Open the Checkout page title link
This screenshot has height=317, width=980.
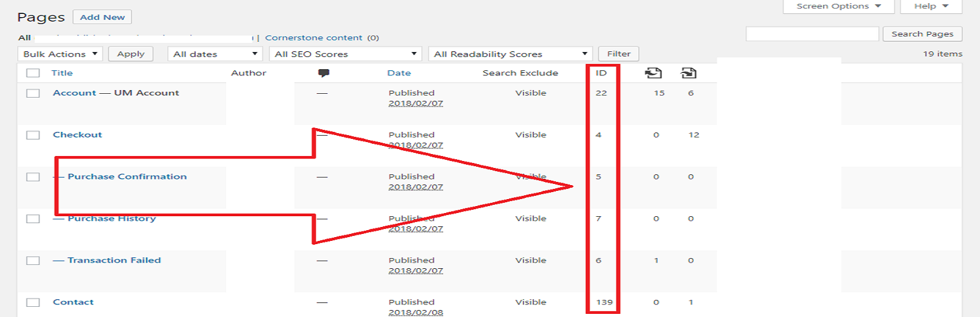[77, 135]
